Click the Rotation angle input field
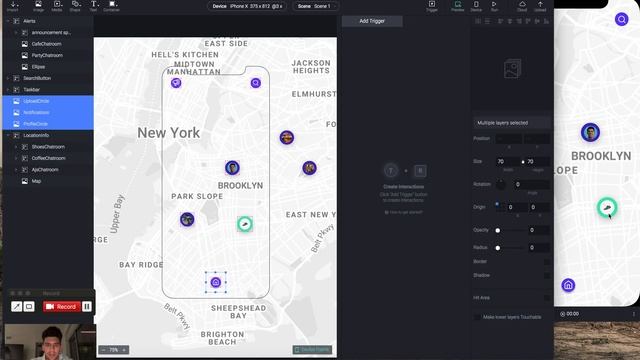This screenshot has height=360, width=640. click(x=531, y=184)
